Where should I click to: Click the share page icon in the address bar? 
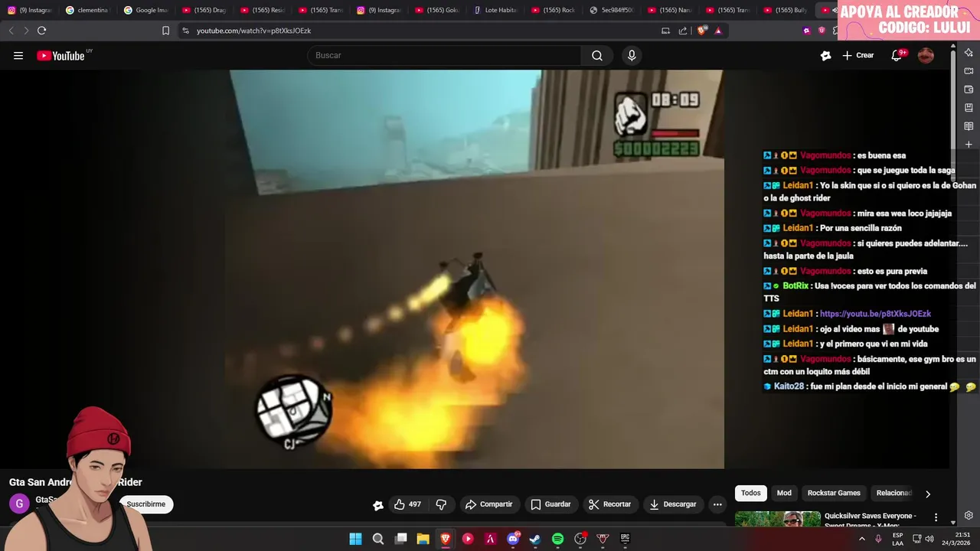click(x=683, y=31)
